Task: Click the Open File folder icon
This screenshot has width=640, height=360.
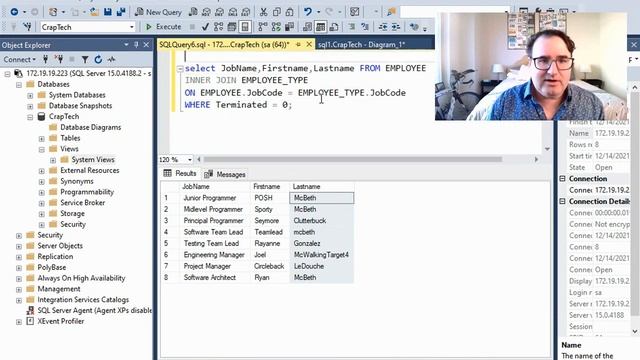Action: tap(94, 12)
